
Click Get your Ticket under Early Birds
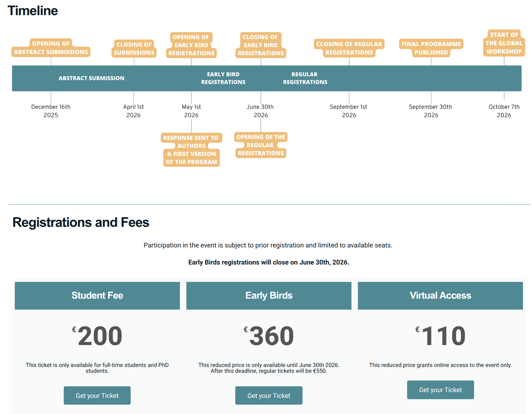pyautogui.click(x=269, y=395)
